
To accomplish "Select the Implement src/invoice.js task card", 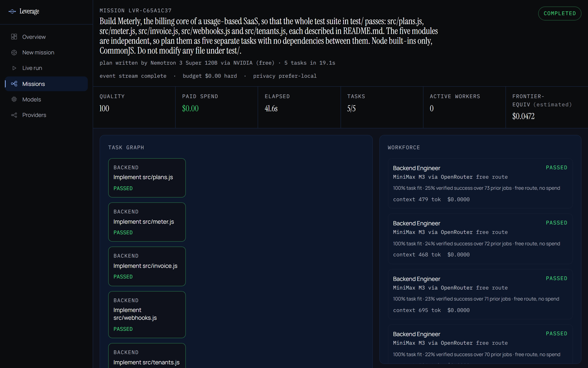I will point(147,266).
